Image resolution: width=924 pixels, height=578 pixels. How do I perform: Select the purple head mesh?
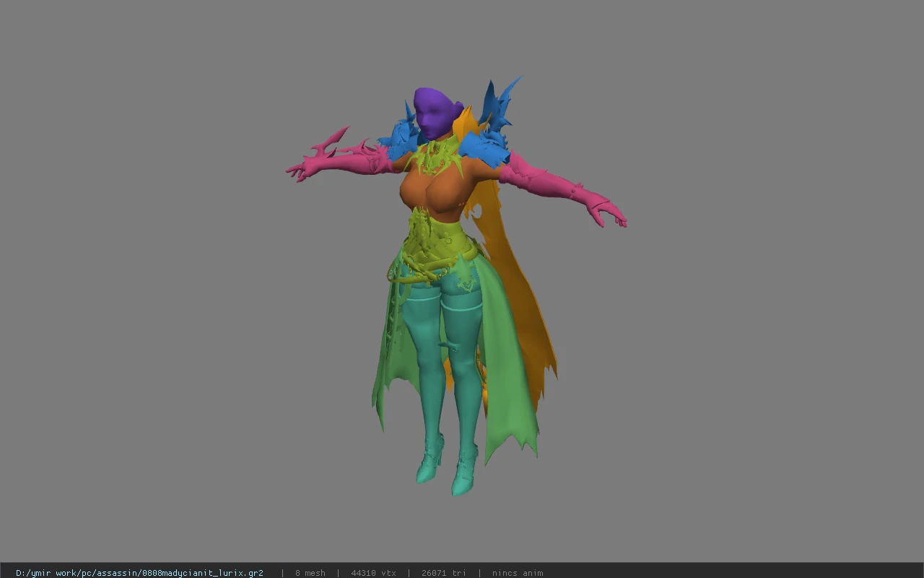(435, 114)
